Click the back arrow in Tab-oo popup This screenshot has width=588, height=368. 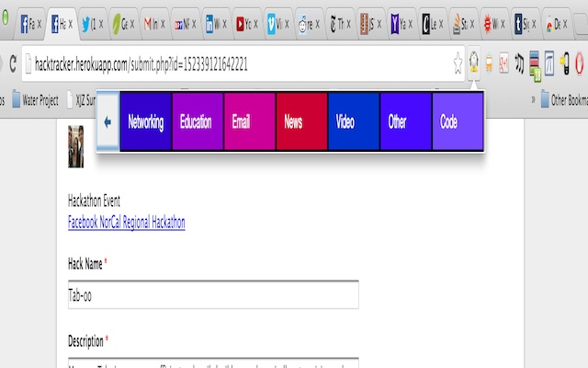click(108, 121)
